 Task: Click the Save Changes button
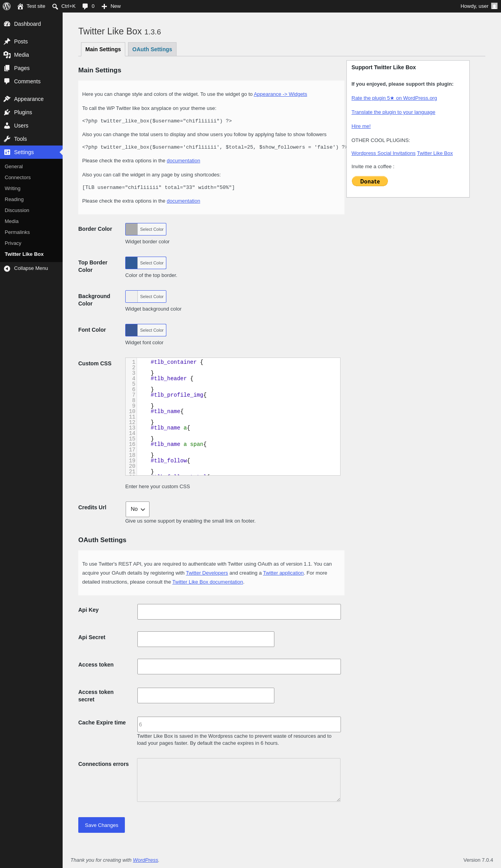(101, 825)
